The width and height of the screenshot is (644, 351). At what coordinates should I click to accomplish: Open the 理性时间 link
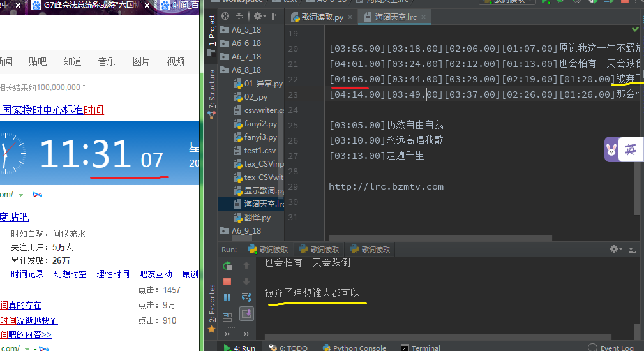113,274
